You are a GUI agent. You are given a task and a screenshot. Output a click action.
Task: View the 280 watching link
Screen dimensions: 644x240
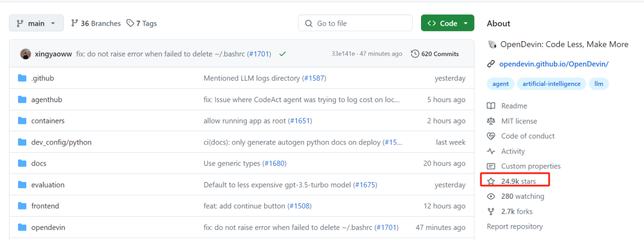click(522, 196)
